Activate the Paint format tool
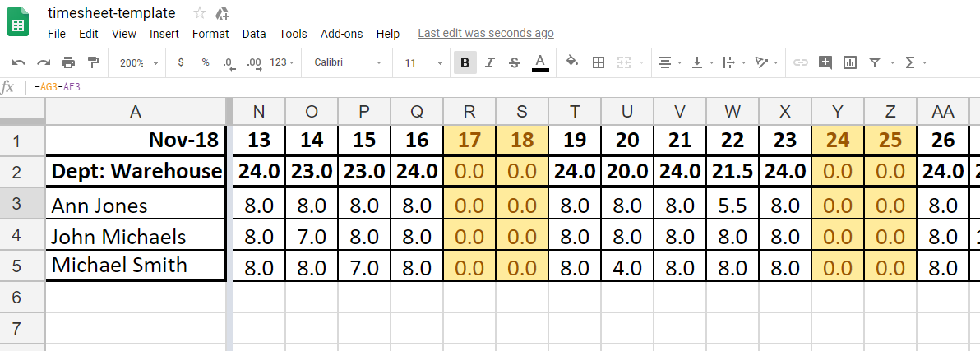This screenshot has width=980, height=351. point(93,62)
